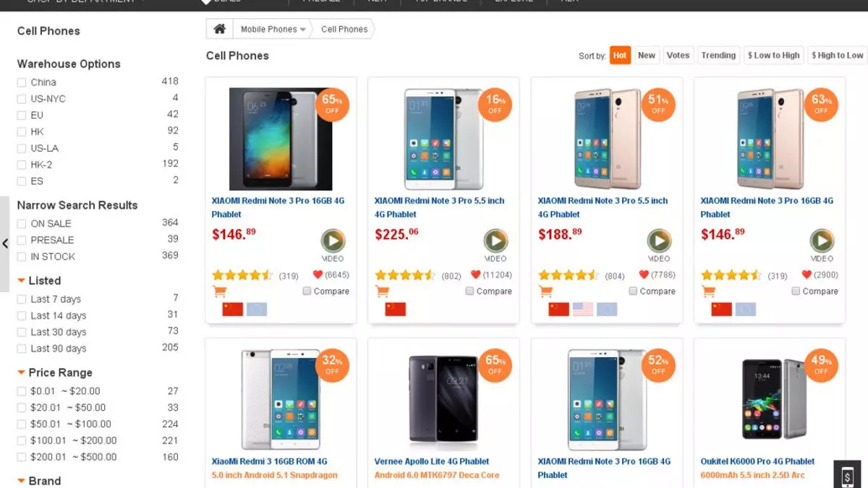Sort by $ Low to High
The height and width of the screenshot is (488, 868).
click(773, 55)
